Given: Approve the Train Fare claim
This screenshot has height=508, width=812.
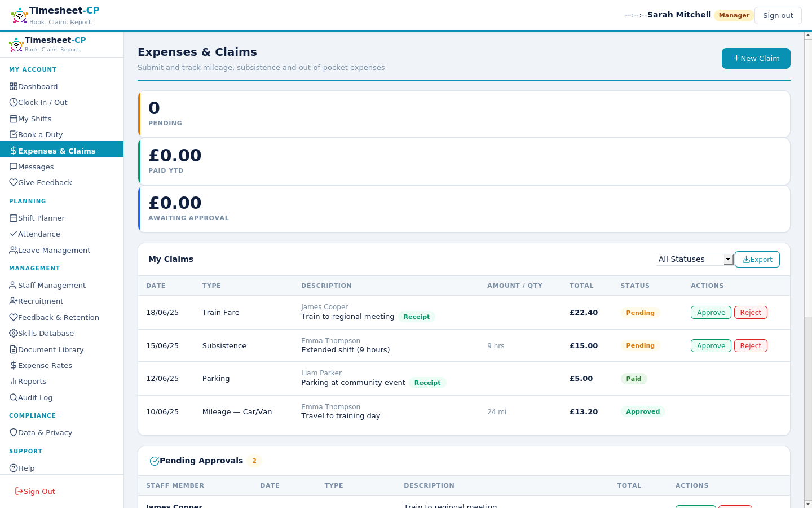Looking at the screenshot, I should coord(710,313).
